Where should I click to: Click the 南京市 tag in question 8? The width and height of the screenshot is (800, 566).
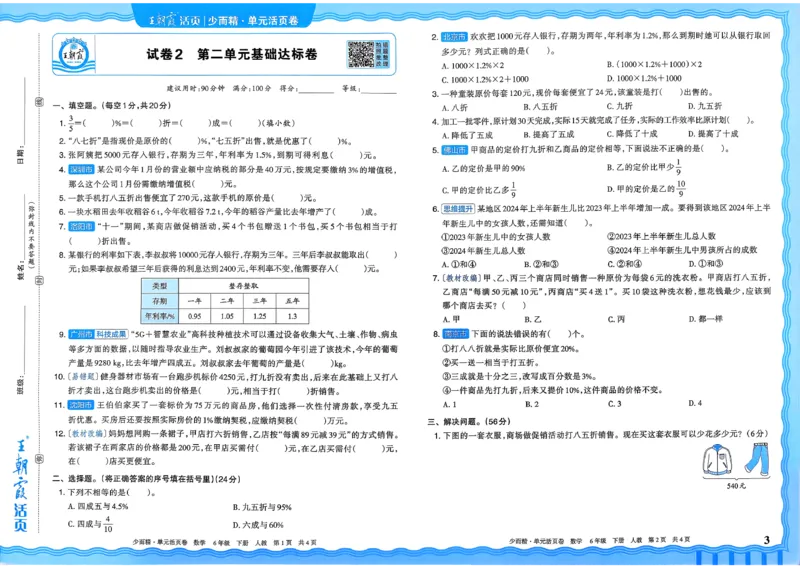pyautogui.click(x=455, y=334)
